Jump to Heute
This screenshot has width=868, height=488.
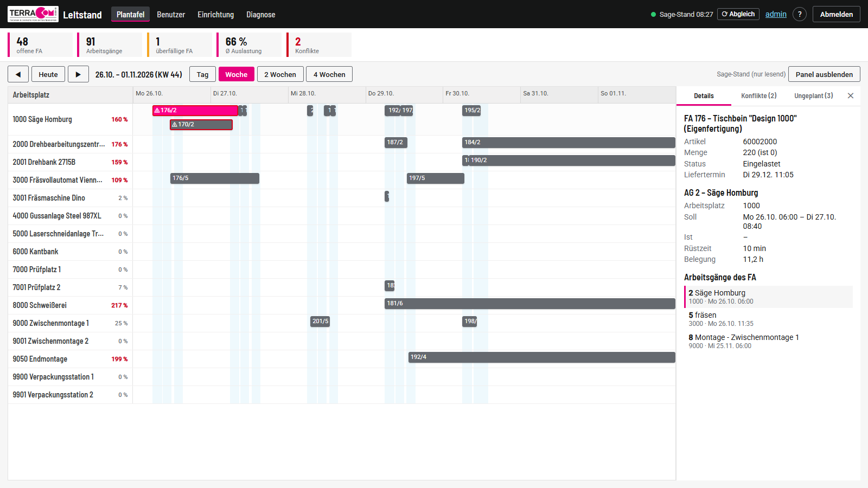pyautogui.click(x=48, y=74)
